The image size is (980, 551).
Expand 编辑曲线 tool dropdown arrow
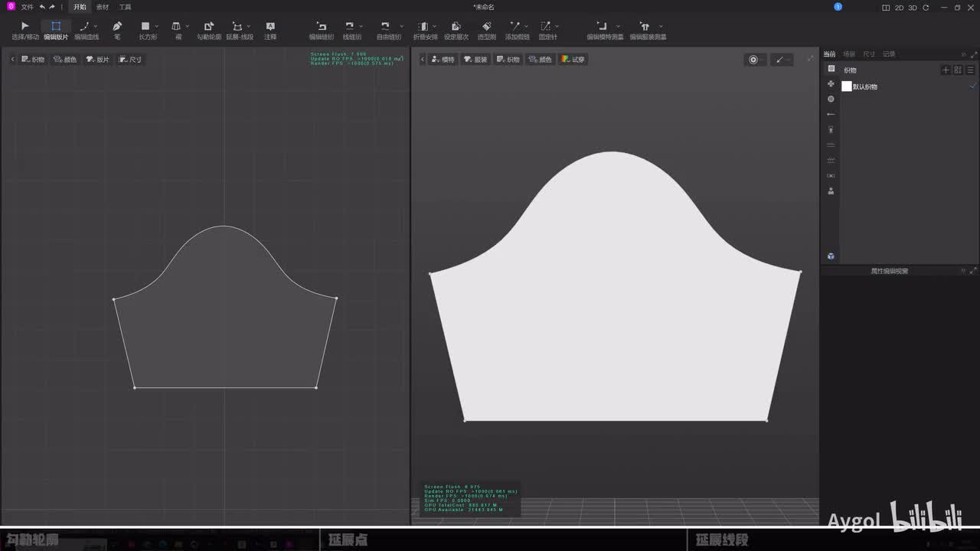[96, 26]
